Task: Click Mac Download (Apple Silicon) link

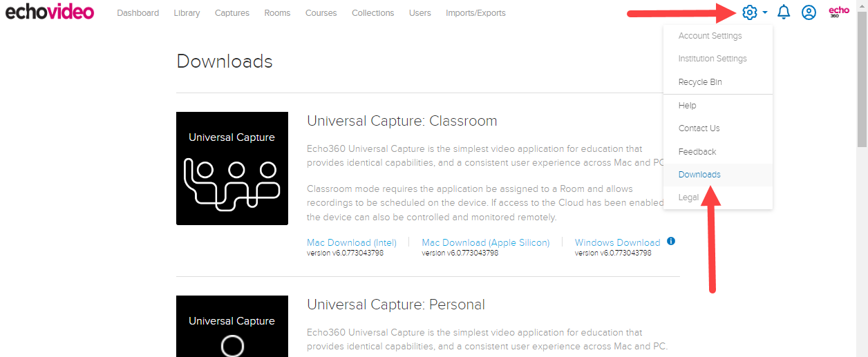Action: pos(486,242)
